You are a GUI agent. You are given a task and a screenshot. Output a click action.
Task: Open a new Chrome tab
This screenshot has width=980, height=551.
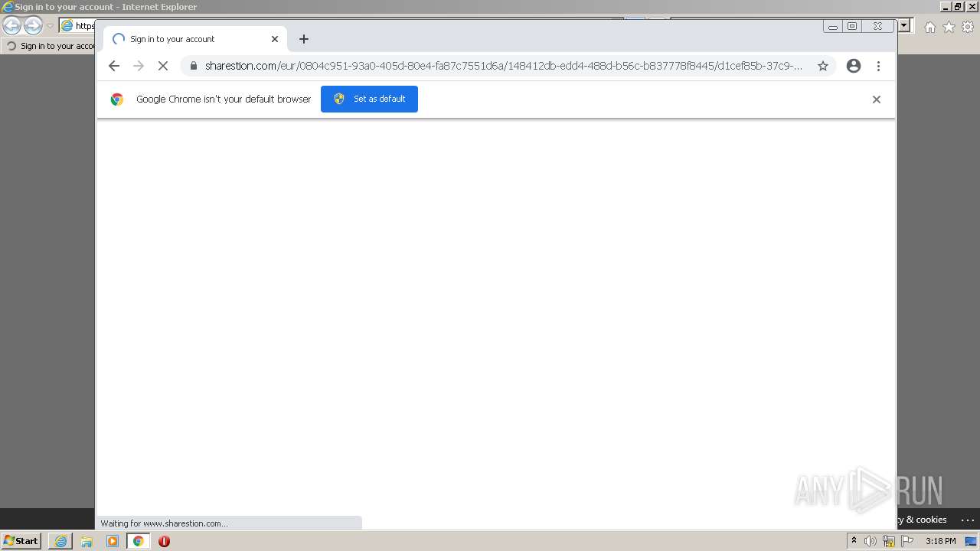(x=304, y=39)
